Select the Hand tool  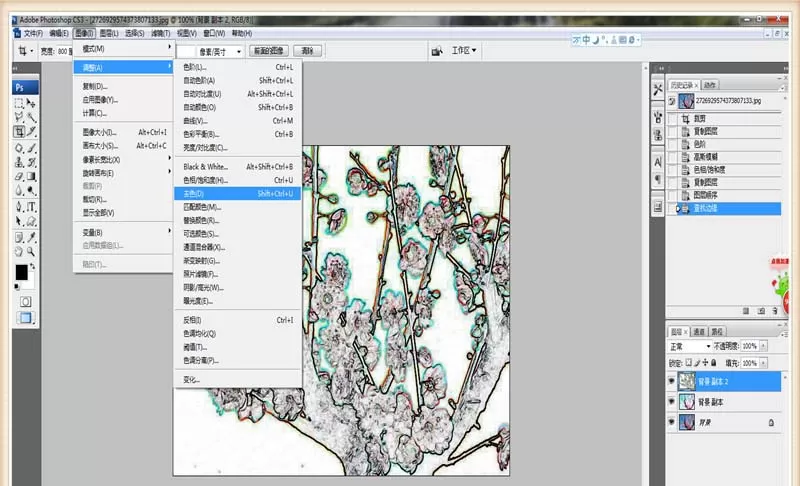click(19, 251)
